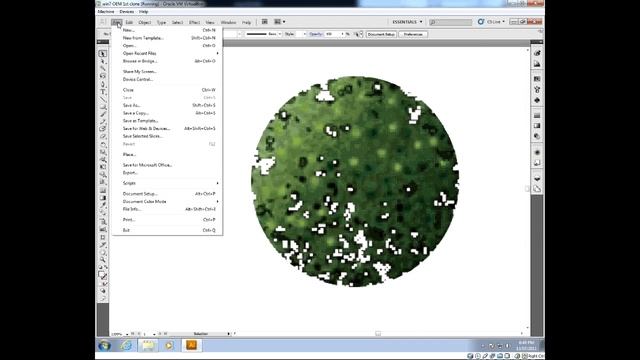Open the Appearance panel icon
Screen dimensions: 640x360
click(537, 152)
